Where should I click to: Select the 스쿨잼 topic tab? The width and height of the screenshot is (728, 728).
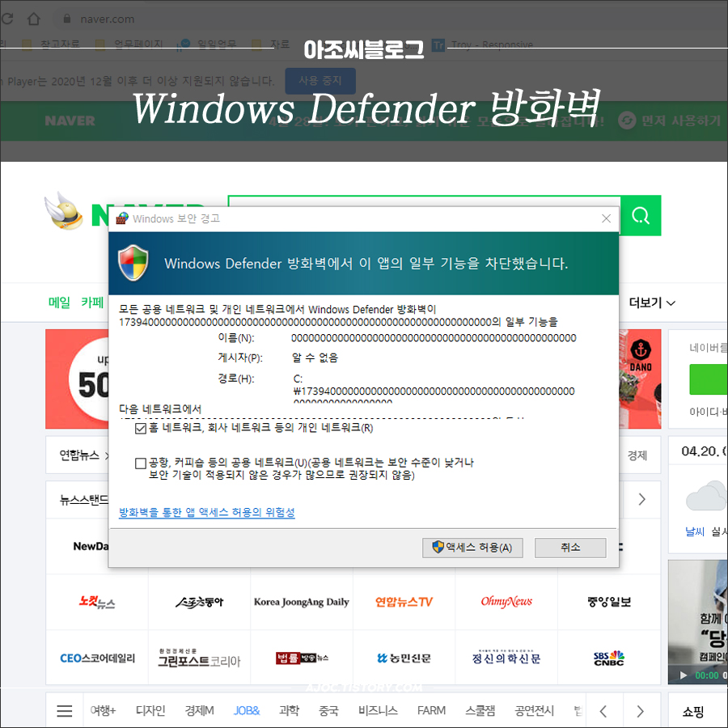pyautogui.click(x=480, y=711)
